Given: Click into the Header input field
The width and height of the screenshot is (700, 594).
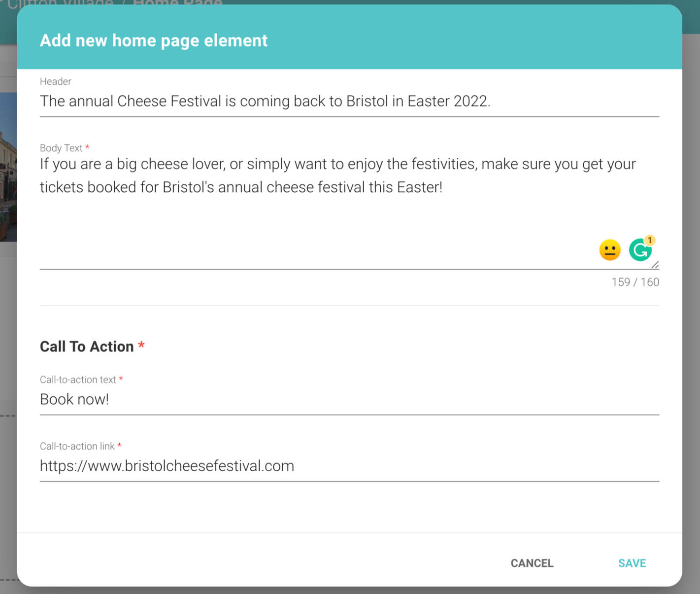Looking at the screenshot, I should pyautogui.click(x=349, y=101).
